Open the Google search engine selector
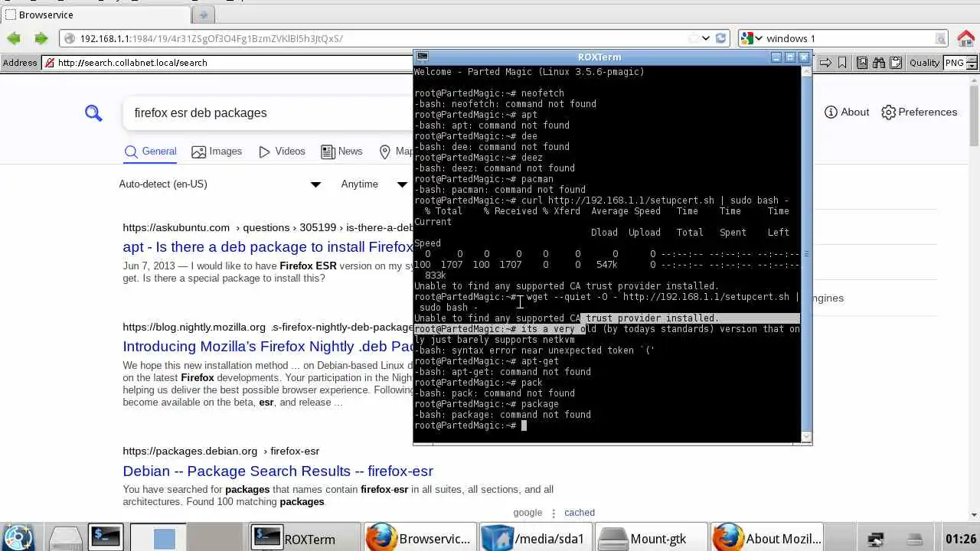This screenshot has width=980, height=551. pyautogui.click(x=753, y=38)
